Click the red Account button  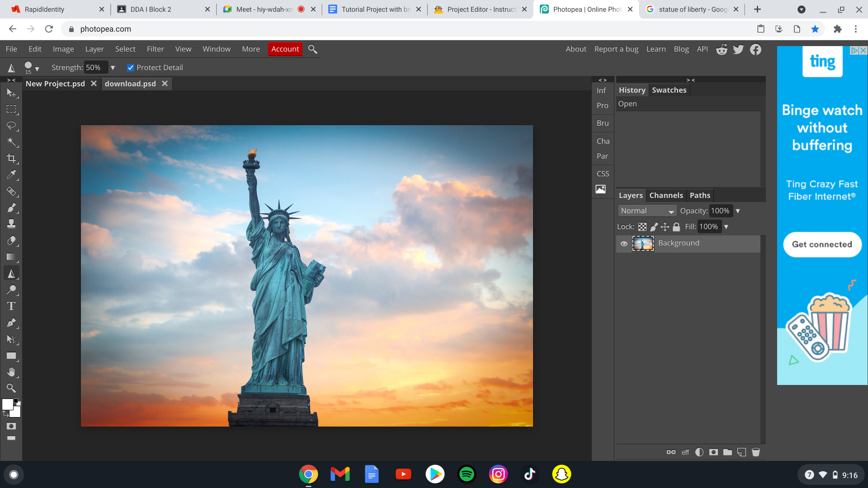click(285, 49)
